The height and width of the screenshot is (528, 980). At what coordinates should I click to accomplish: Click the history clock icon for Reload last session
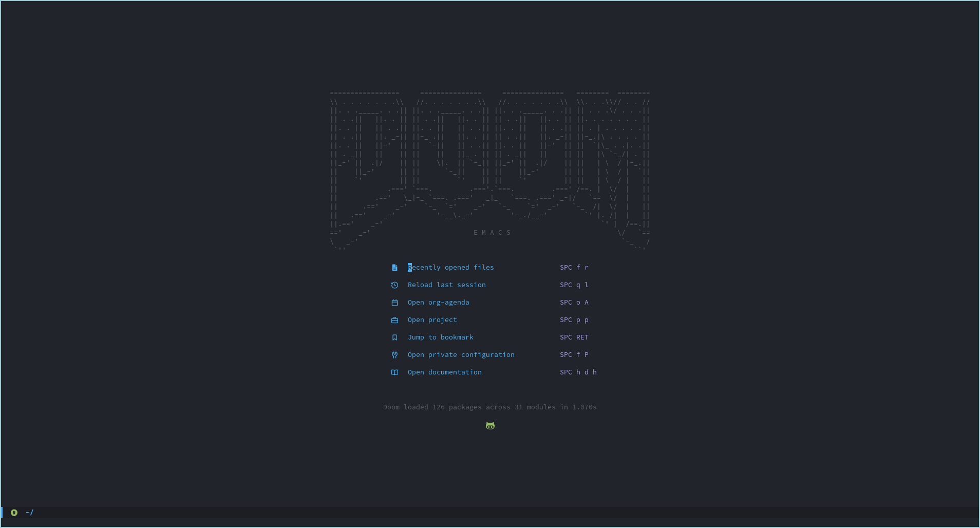click(x=394, y=285)
